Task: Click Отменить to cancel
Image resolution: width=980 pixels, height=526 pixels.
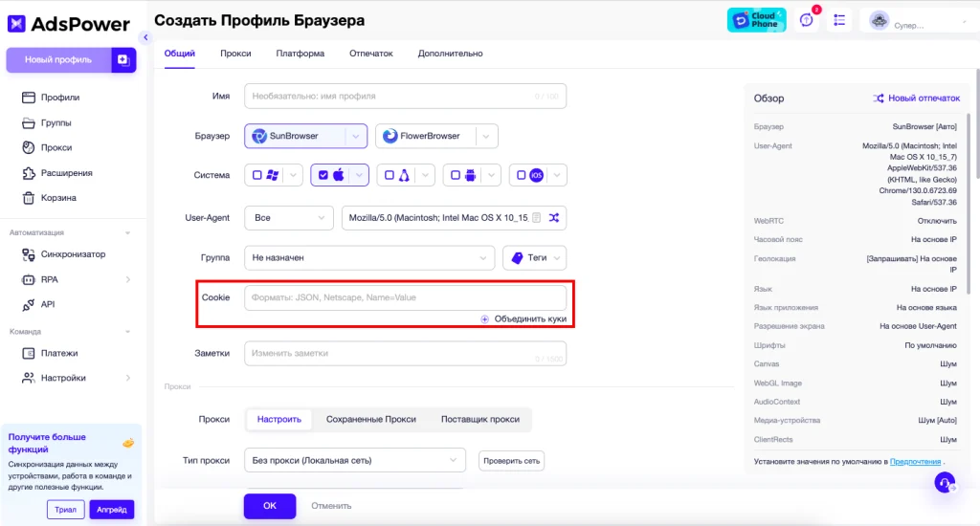Action: pos(331,506)
